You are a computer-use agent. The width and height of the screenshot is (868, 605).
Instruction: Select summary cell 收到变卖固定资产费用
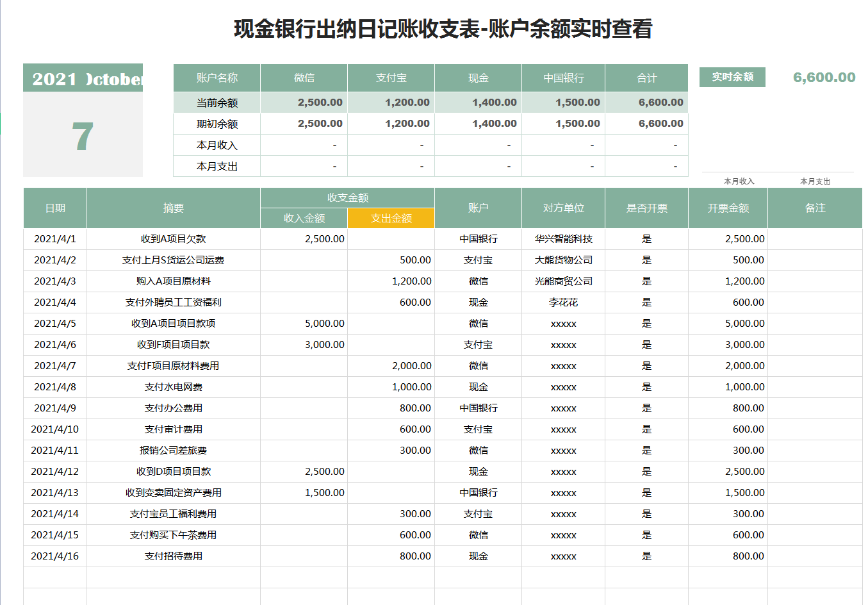173,493
